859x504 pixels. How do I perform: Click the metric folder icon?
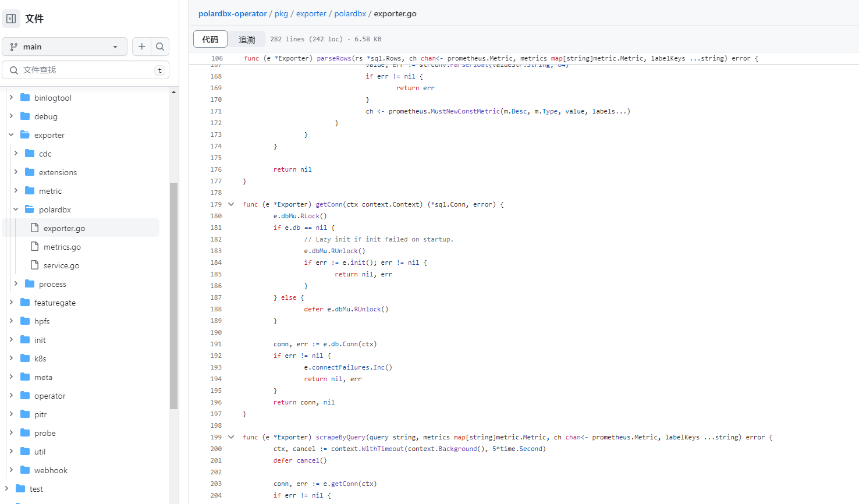(x=30, y=191)
